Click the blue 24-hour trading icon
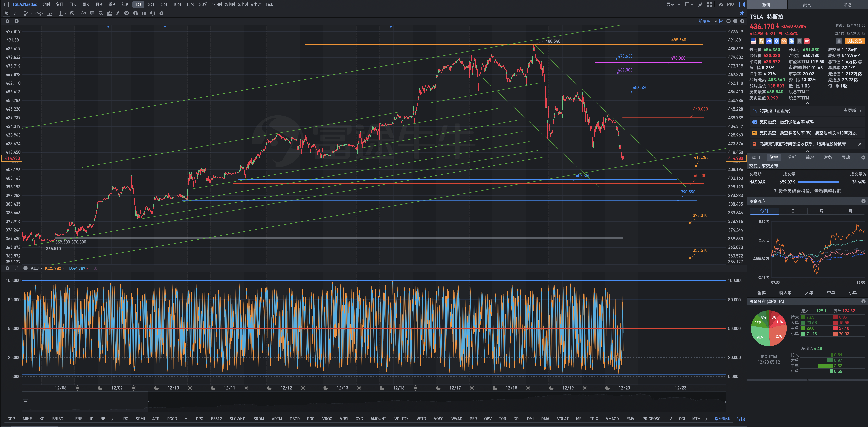Screen dimensions: 868x427 pos(769,41)
